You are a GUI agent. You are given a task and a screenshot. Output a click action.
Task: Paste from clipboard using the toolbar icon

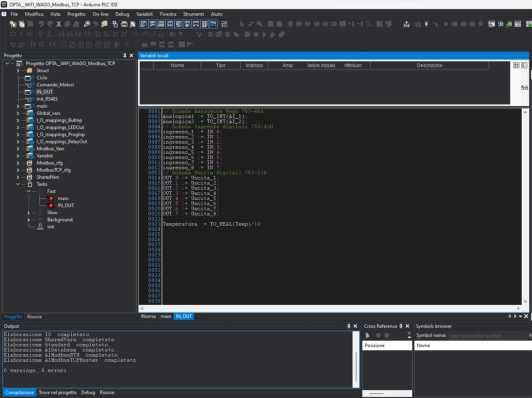75,24
